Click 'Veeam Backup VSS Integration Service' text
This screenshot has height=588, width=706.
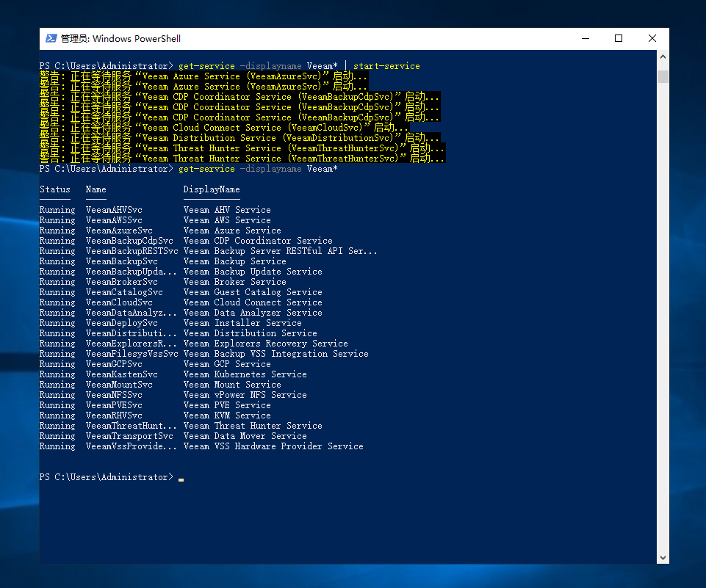point(276,354)
